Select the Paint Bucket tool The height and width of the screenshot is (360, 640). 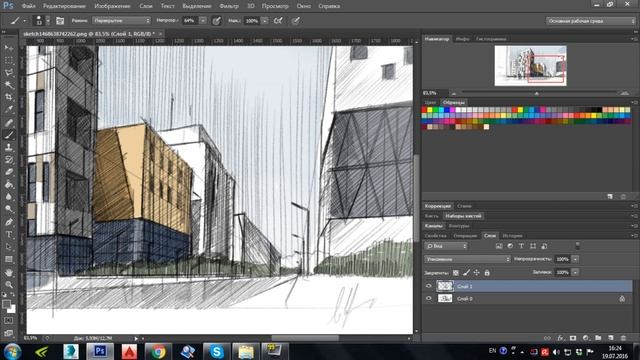click(x=9, y=184)
